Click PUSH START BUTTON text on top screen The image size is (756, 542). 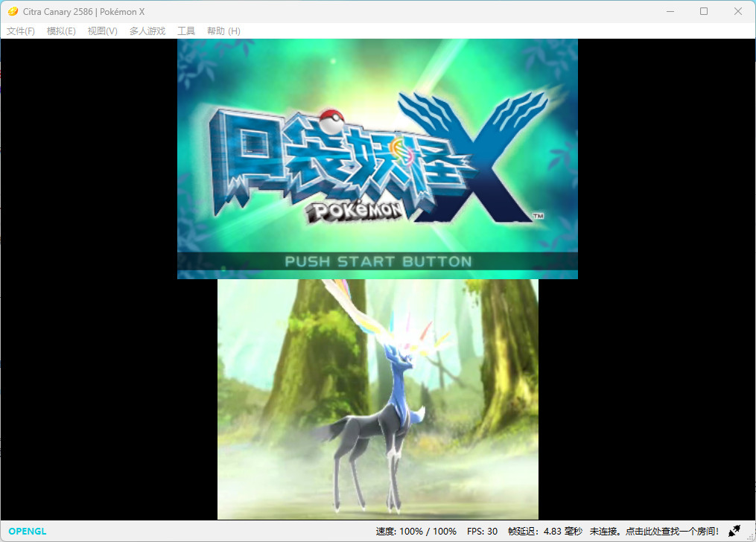(x=378, y=261)
